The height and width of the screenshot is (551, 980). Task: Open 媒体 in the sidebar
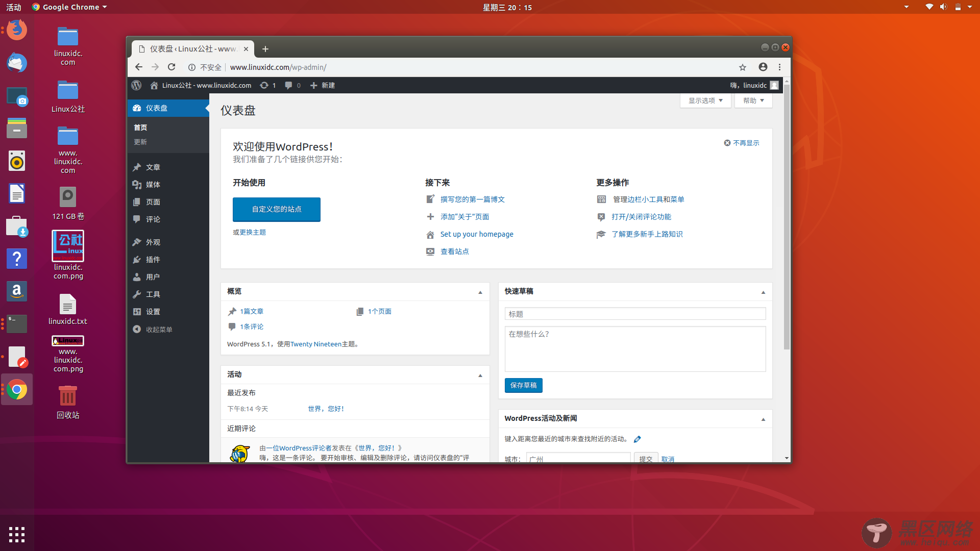(x=168, y=185)
